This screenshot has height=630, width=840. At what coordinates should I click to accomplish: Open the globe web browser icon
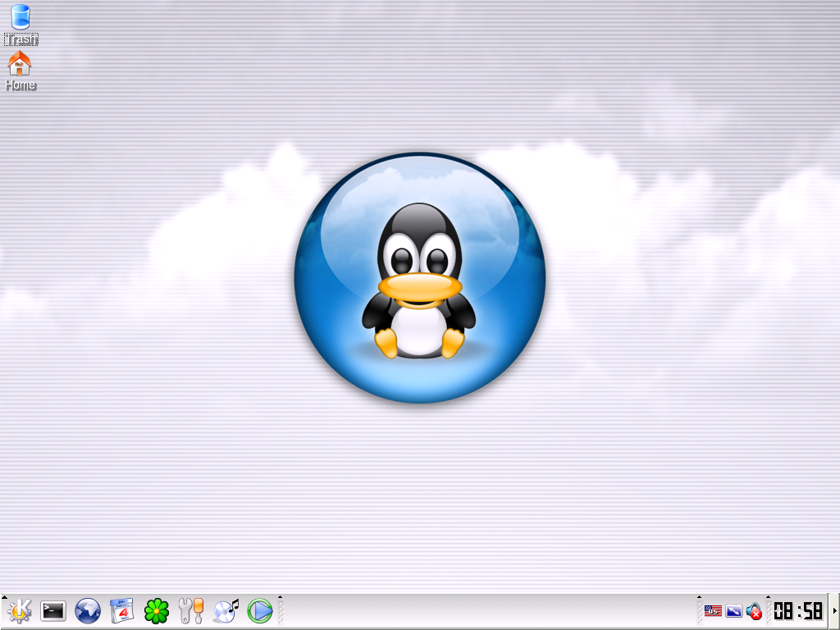tap(88, 610)
